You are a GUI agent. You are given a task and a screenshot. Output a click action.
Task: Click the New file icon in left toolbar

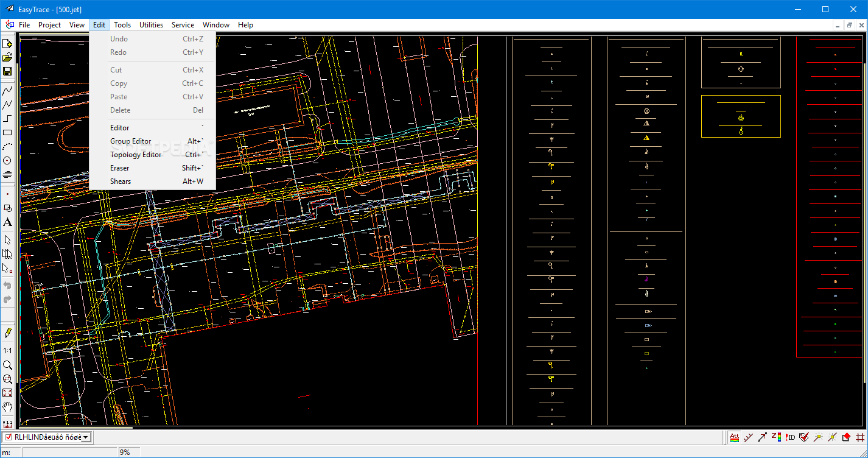(x=7, y=44)
